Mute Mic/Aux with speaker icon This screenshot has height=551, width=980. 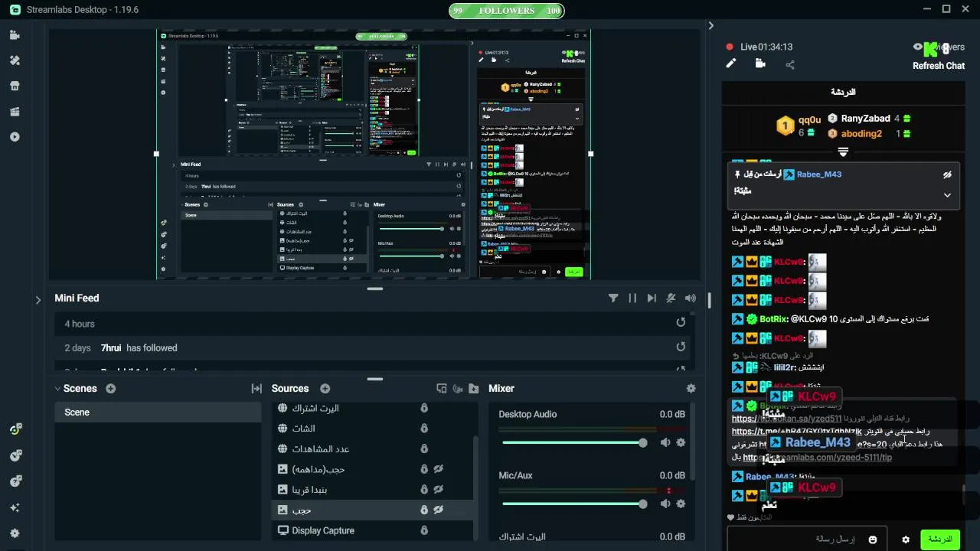coord(665,504)
